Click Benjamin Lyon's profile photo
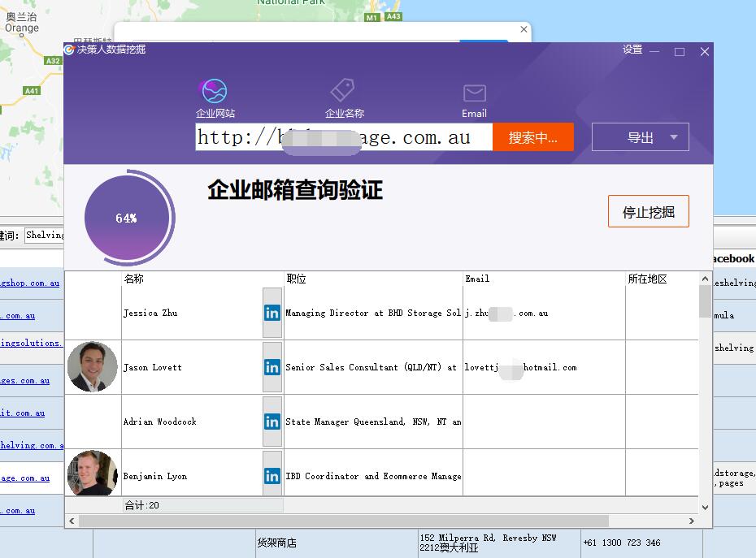This screenshot has height=558, width=756. click(92, 474)
